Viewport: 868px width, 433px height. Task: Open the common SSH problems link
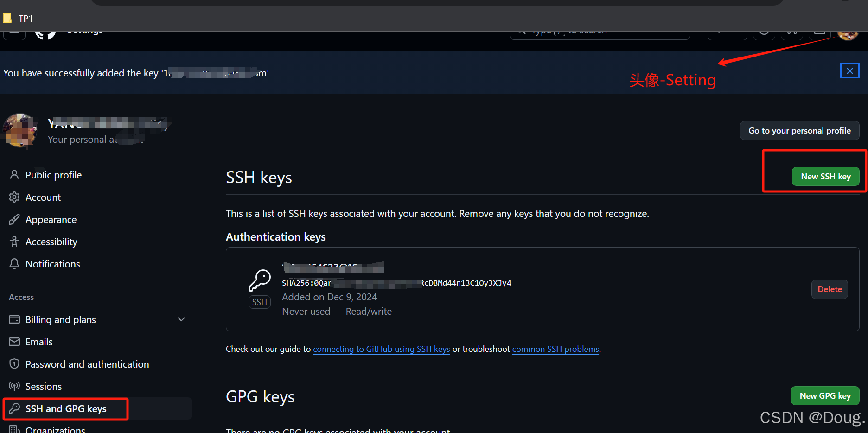point(555,349)
